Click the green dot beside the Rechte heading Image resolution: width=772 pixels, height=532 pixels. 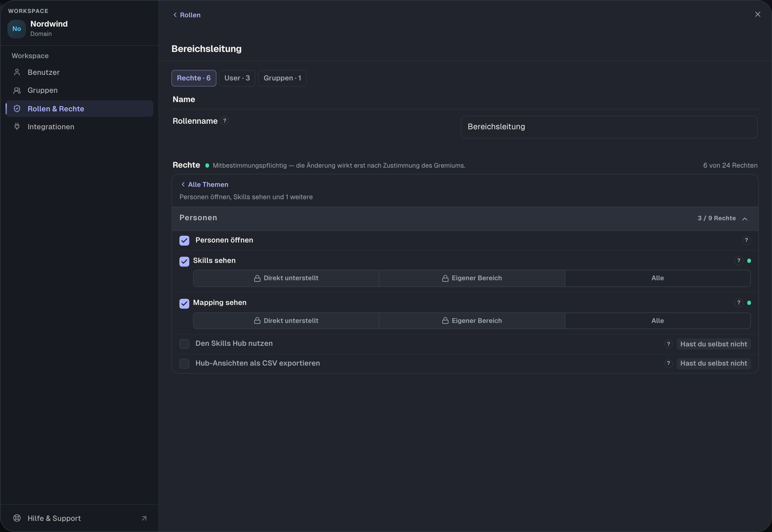click(x=207, y=166)
